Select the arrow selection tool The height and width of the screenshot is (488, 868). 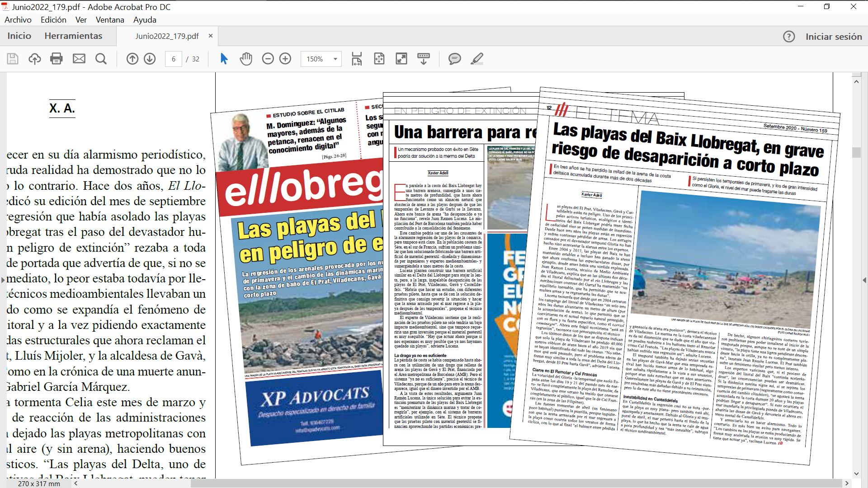[x=224, y=59]
